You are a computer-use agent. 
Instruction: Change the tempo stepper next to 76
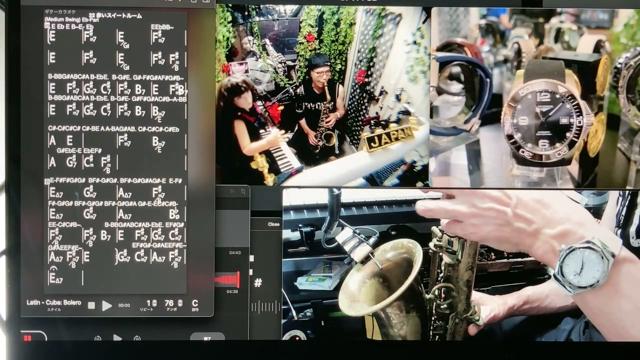coord(180,303)
